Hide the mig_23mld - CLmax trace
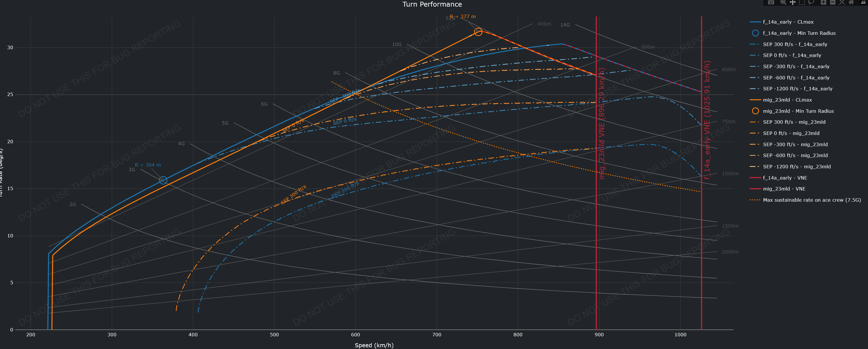868x349 pixels. (x=787, y=100)
